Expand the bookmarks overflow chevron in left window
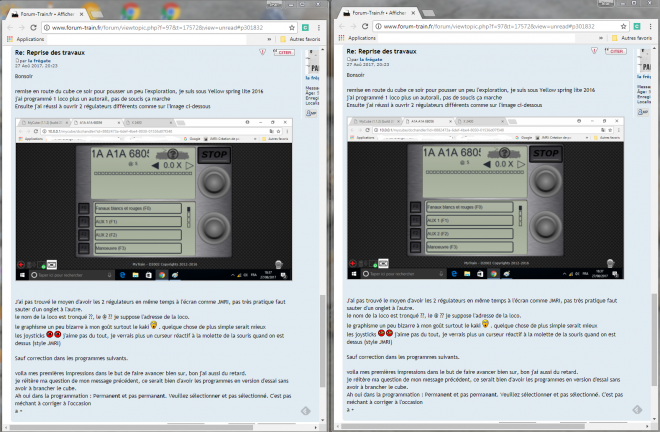The image size is (660, 432). (269, 39)
